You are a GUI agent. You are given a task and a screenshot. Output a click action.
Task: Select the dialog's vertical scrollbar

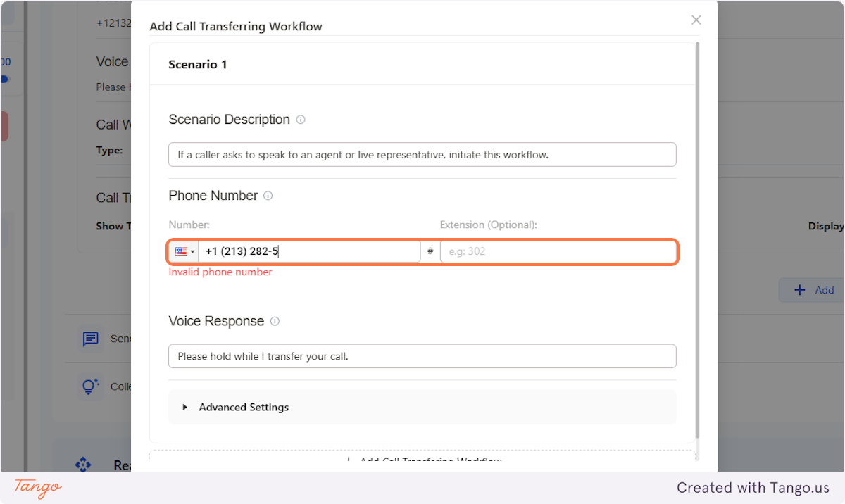697,239
